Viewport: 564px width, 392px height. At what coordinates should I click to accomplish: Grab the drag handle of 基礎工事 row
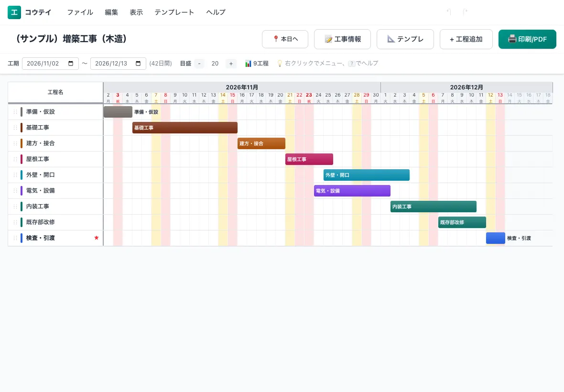[15, 128]
